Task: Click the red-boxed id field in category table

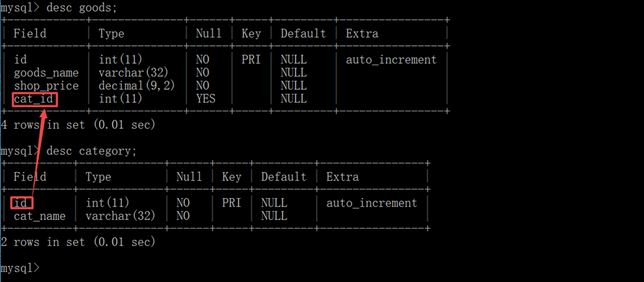Action: click(21, 203)
